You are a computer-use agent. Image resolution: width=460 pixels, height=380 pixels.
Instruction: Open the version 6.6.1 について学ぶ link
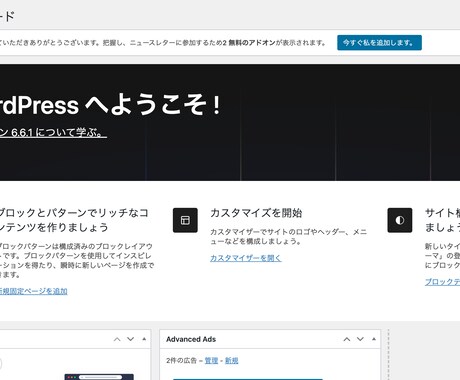(53, 133)
